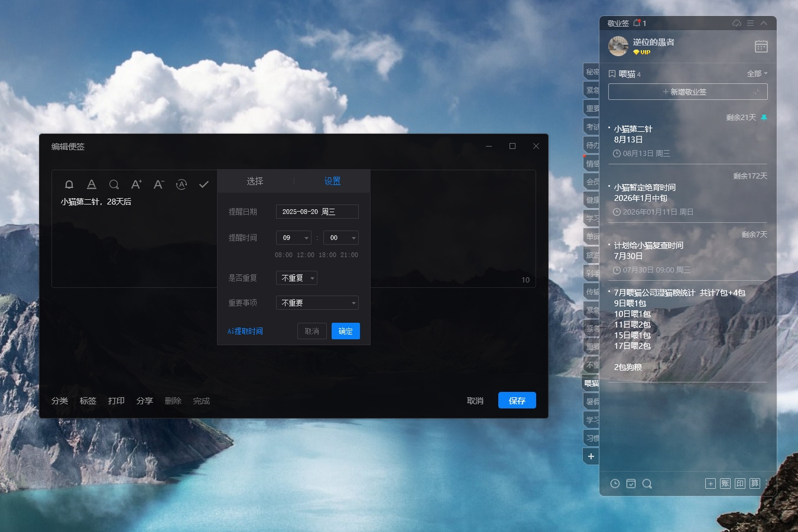Viewport: 798px width, 532px height.
Task: Click the 喂猫 category heading in panel
Action: (x=627, y=74)
